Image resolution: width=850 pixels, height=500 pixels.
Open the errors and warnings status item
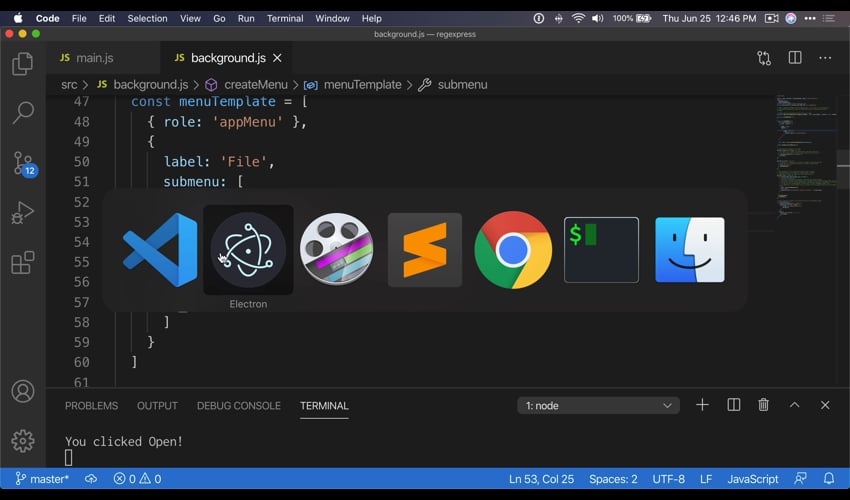click(x=137, y=479)
